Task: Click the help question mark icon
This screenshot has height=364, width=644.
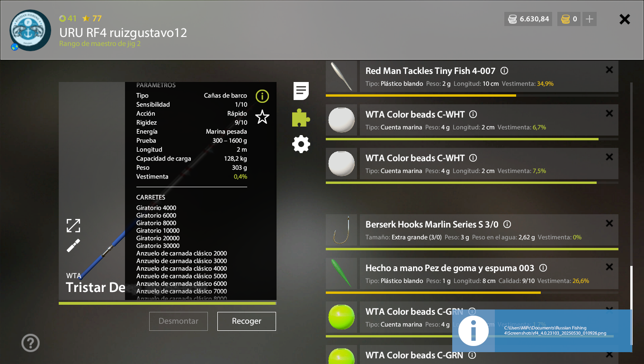Action: (30, 343)
